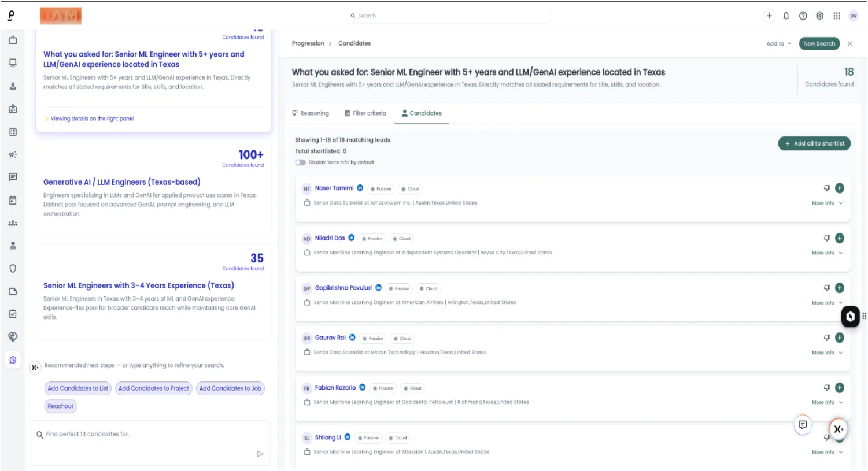Open notifications bell
This screenshot has width=868, height=471.
786,16
